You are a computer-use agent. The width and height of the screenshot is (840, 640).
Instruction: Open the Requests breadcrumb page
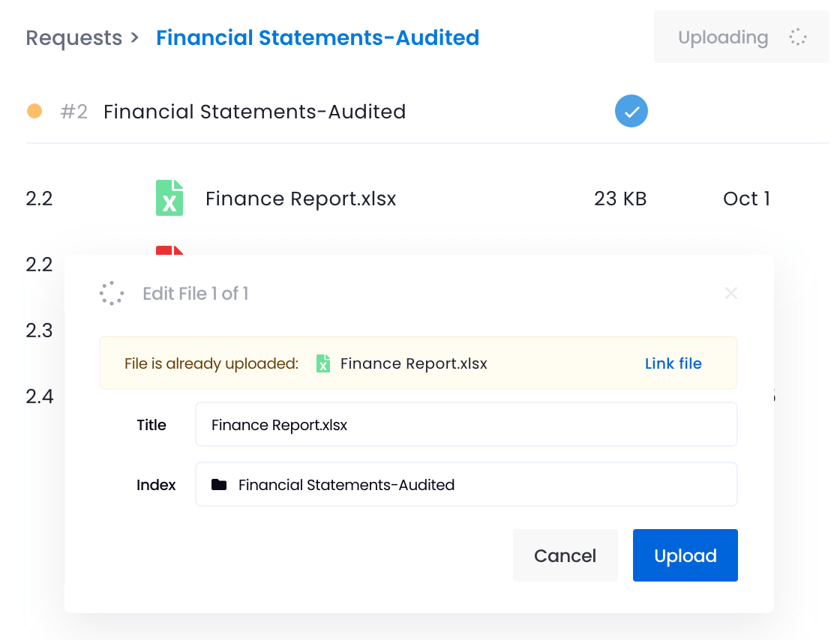pyautogui.click(x=73, y=37)
